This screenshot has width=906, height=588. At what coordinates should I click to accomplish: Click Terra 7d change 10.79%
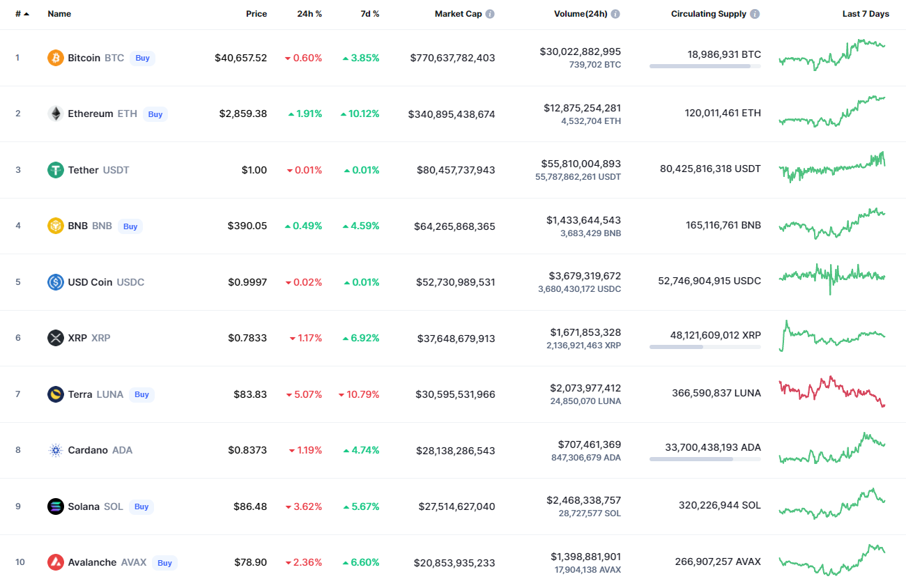(x=359, y=394)
